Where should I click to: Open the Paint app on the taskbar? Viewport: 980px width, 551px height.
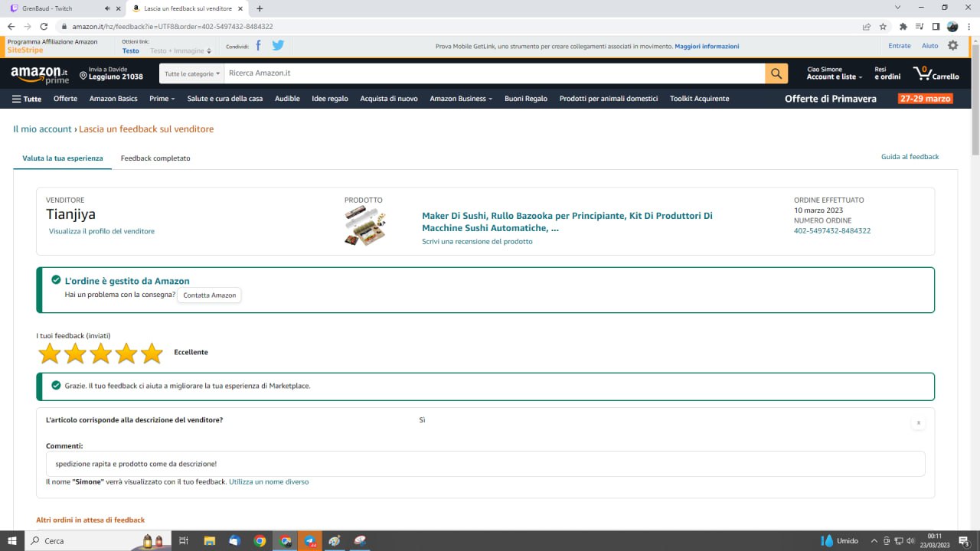coord(335,541)
